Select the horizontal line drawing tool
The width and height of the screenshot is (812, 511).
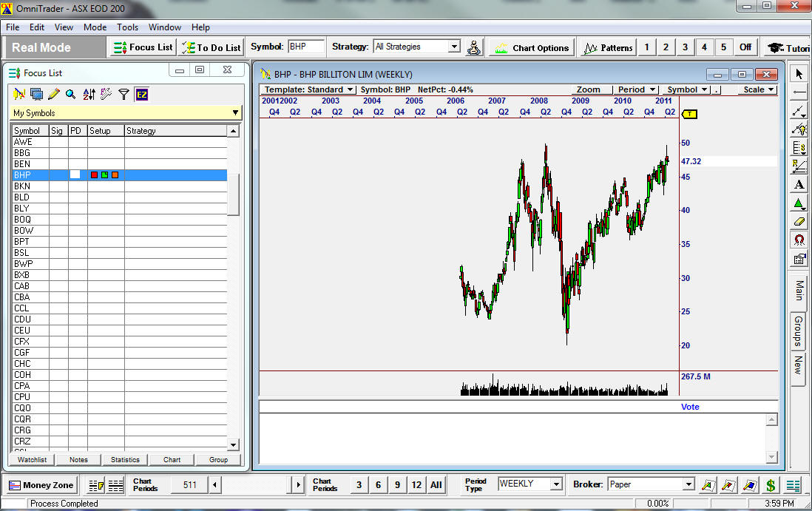(799, 92)
